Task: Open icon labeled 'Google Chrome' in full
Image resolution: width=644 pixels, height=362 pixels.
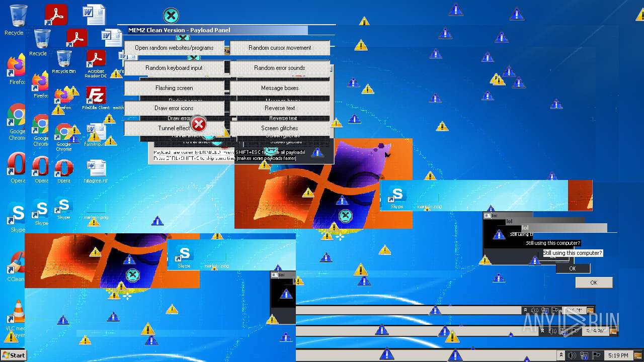Action: point(63,137)
